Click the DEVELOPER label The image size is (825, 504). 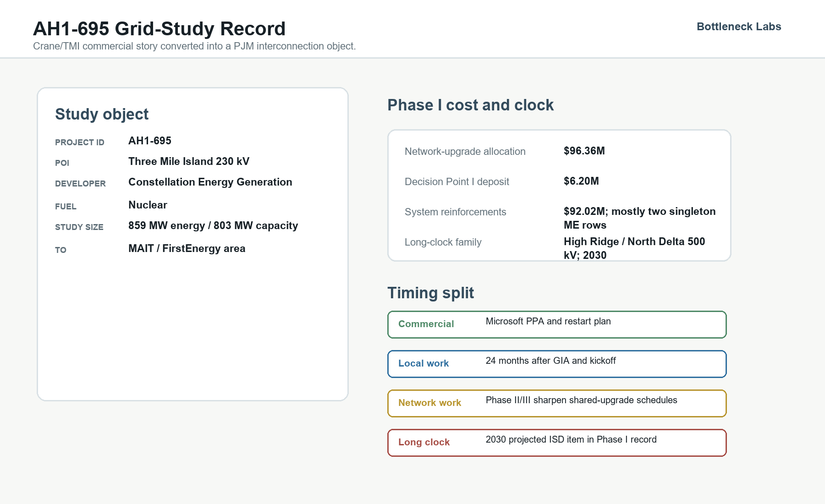click(x=80, y=184)
